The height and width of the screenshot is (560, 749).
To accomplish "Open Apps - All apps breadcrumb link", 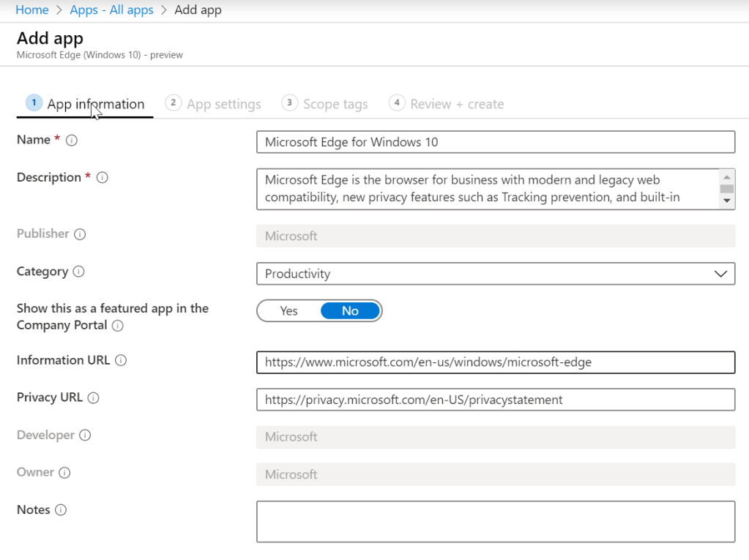I will click(x=111, y=10).
